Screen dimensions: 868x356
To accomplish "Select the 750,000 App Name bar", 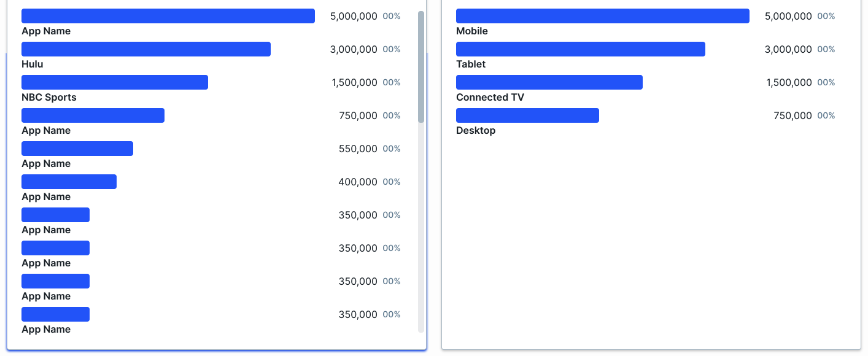I will coord(92,115).
